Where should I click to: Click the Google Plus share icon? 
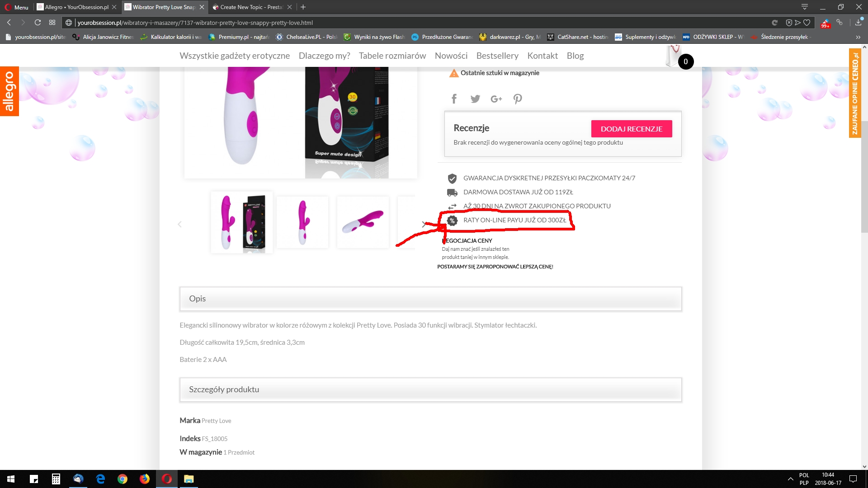[x=496, y=99]
